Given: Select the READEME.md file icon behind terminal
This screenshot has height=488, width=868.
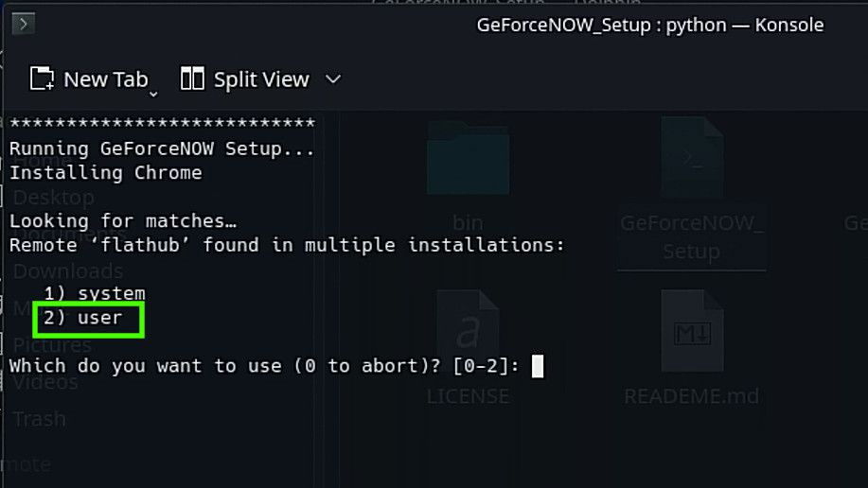Looking at the screenshot, I should pos(692,331).
